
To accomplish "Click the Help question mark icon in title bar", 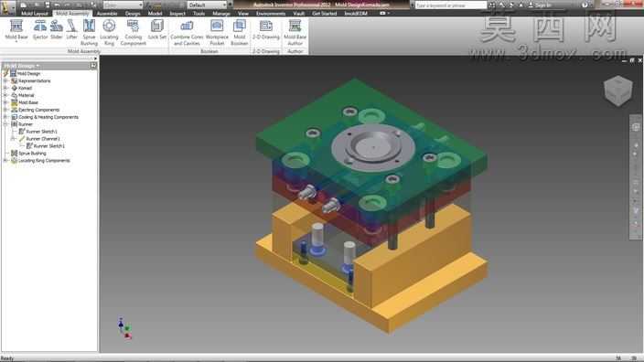I will point(585,5).
